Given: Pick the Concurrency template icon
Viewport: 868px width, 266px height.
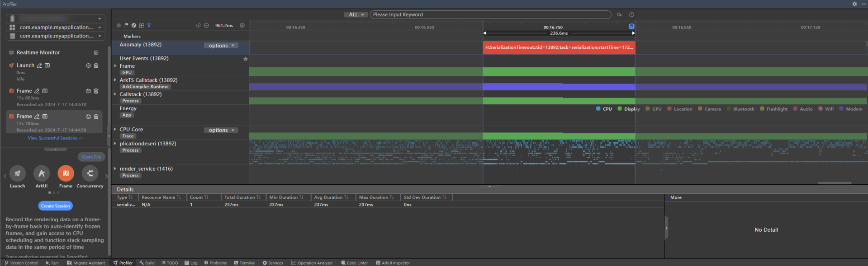Looking at the screenshot, I should pyautogui.click(x=90, y=173).
